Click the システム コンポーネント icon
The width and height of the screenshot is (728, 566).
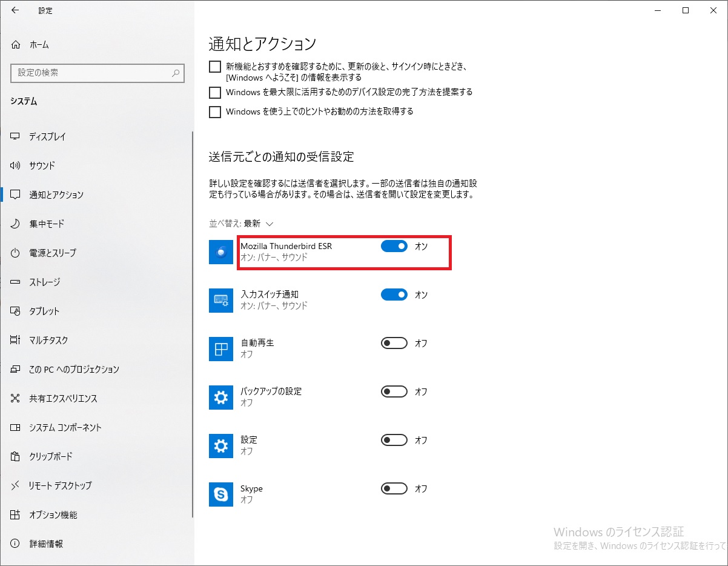click(16, 427)
